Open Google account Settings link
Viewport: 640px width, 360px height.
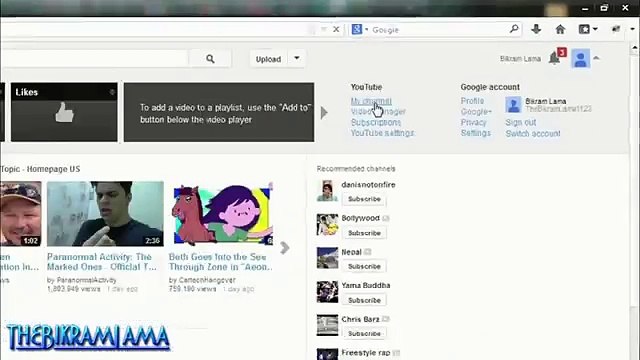(476, 133)
